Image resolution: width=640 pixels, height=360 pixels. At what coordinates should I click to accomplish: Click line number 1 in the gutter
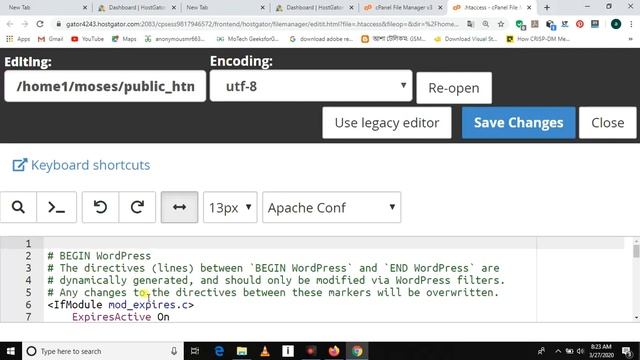28,244
